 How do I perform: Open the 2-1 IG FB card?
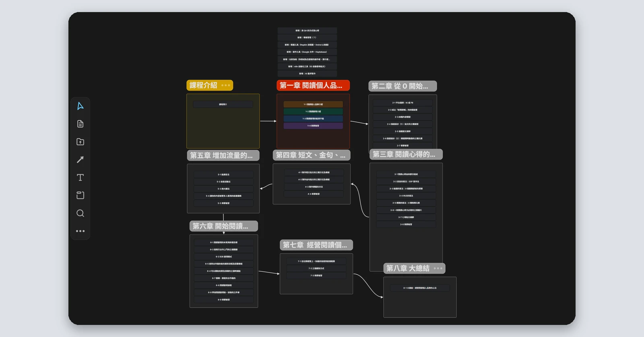[402, 103]
